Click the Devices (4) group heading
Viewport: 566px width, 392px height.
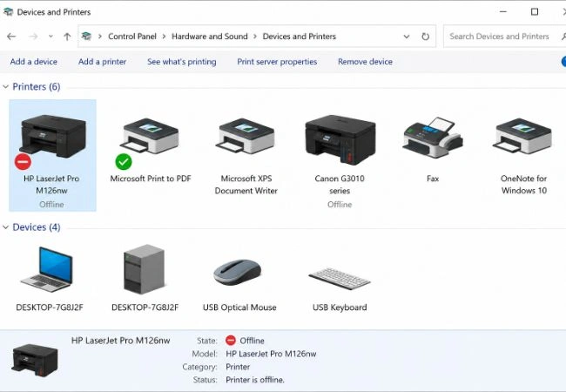(37, 227)
